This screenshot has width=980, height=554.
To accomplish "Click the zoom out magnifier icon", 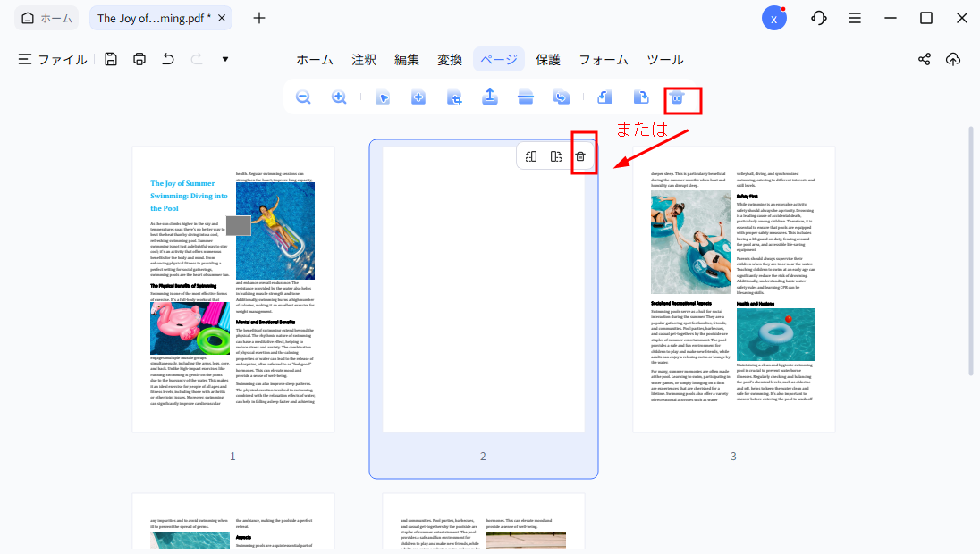I will tap(303, 97).
